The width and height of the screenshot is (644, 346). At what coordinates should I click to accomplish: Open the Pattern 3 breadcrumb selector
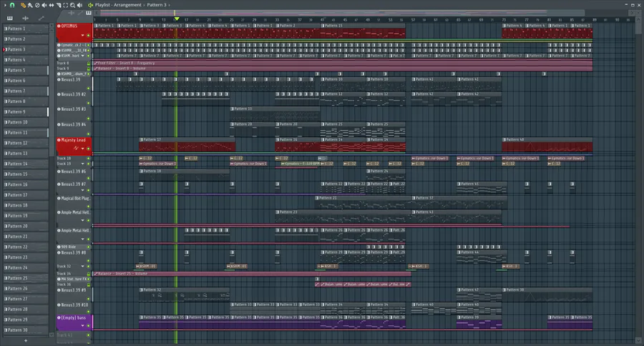[x=157, y=5]
